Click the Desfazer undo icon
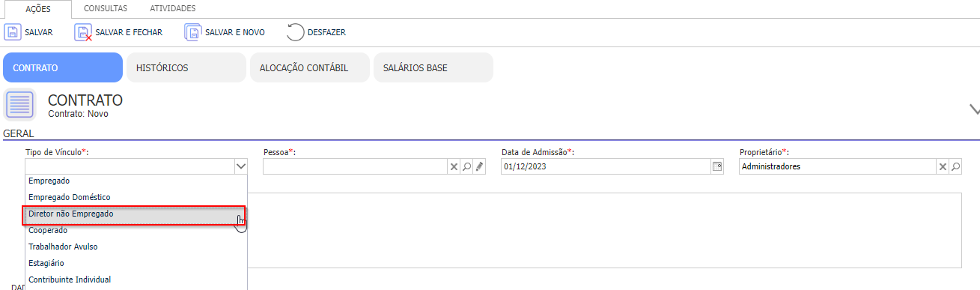The image size is (980, 290). click(295, 32)
